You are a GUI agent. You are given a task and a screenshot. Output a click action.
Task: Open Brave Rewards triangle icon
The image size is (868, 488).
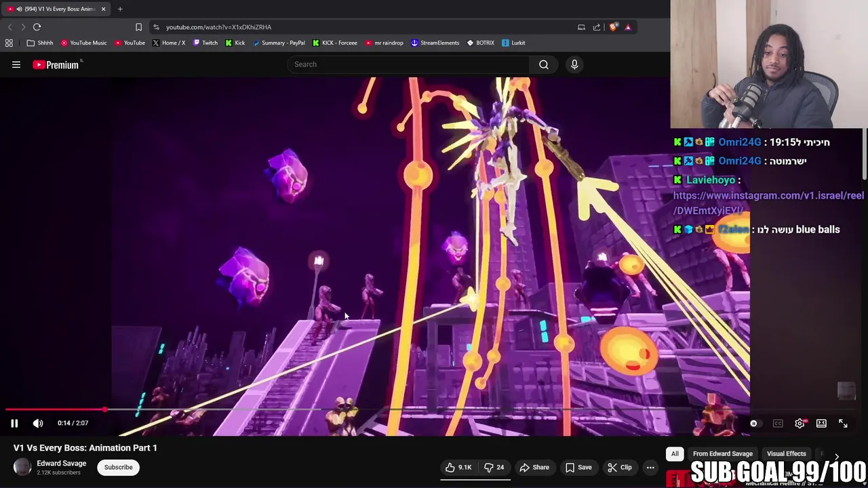point(628,27)
